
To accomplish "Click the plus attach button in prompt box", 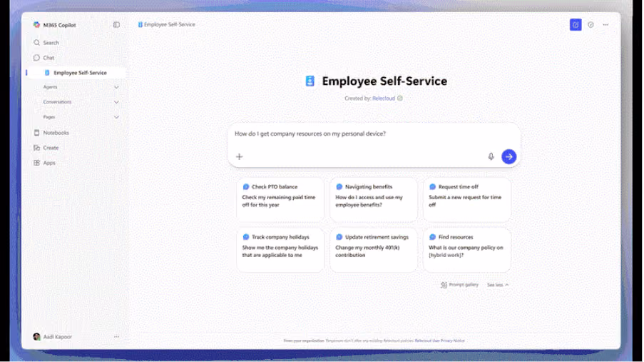I will click(240, 157).
